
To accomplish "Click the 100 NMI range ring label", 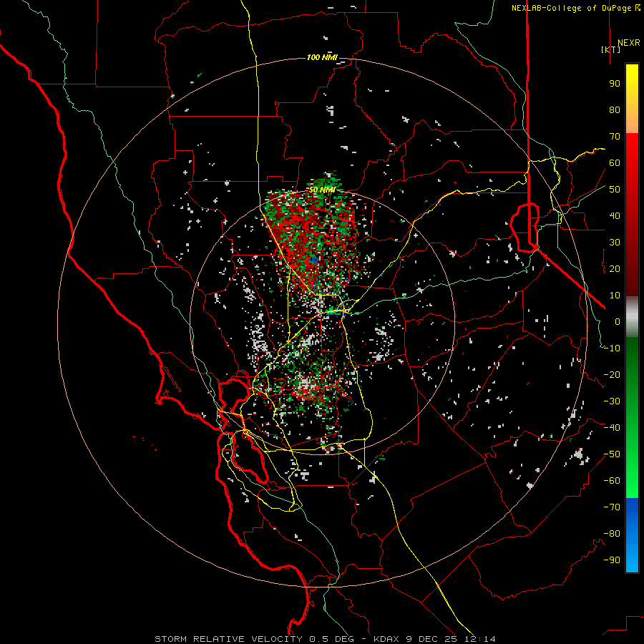I will point(322,57).
